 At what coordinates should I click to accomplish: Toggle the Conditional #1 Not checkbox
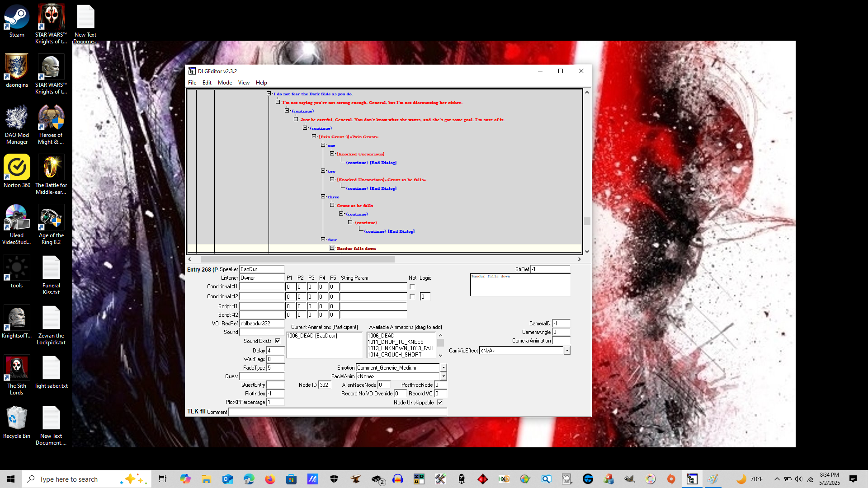click(x=412, y=286)
